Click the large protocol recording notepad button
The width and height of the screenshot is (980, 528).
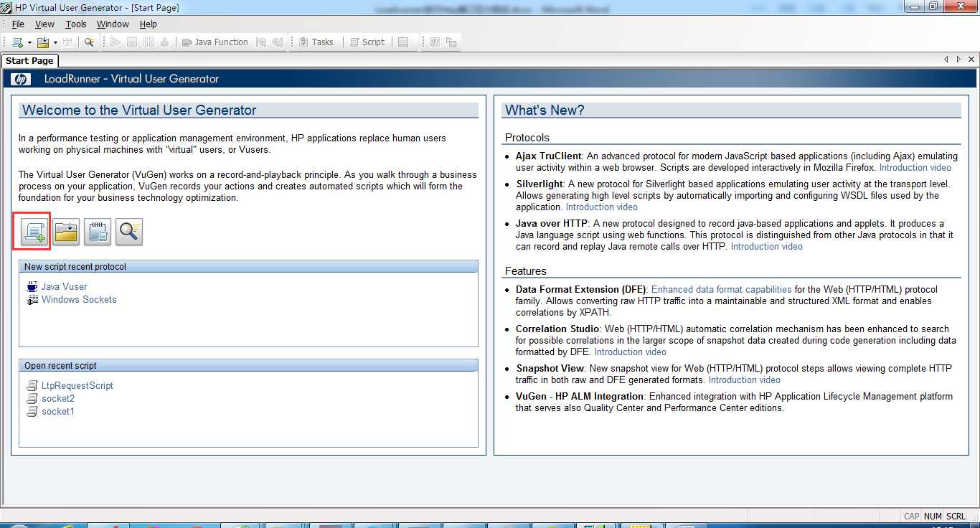point(98,232)
